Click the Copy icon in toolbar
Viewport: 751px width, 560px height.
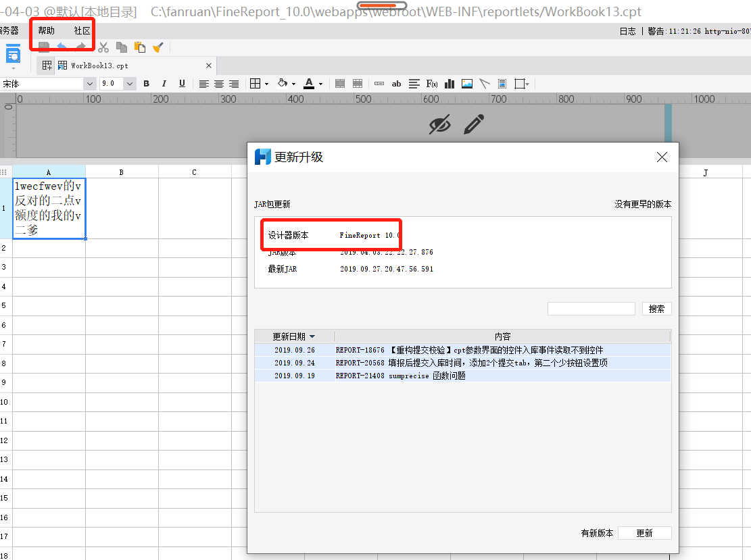tap(122, 47)
